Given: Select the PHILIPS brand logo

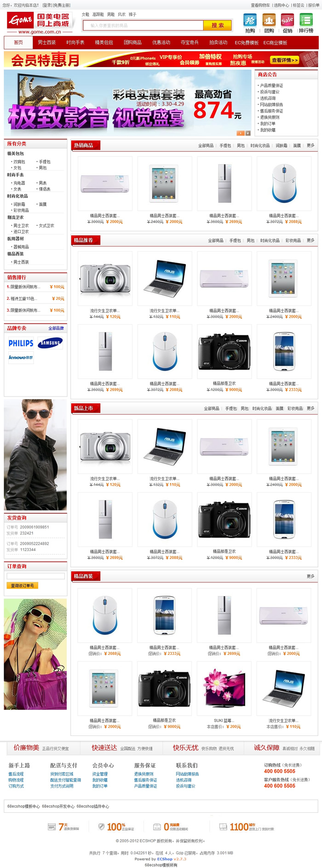Looking at the screenshot, I should [21, 343].
